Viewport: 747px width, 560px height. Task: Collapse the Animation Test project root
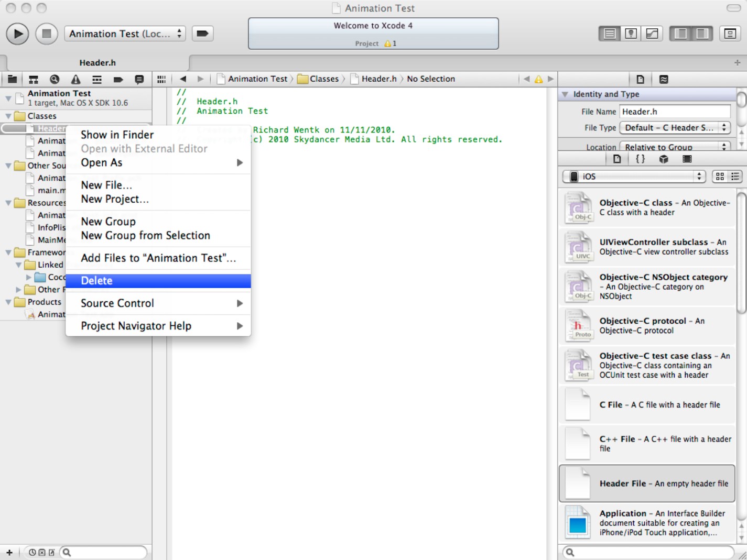pyautogui.click(x=8, y=98)
